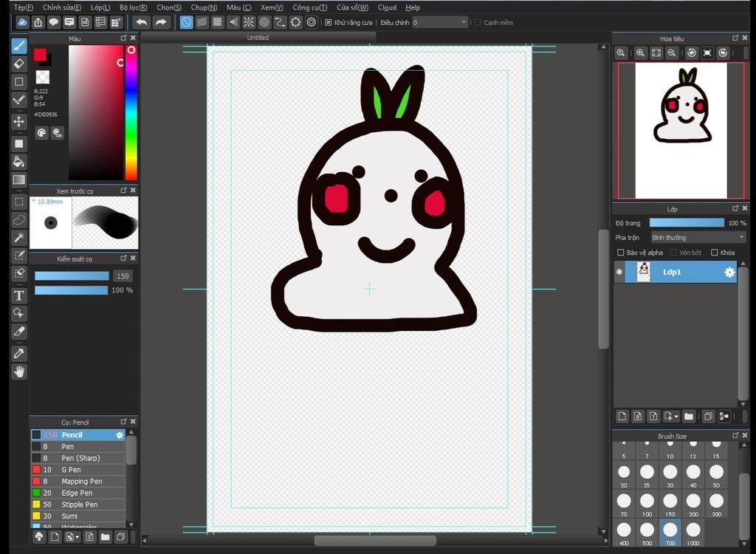
Task: Click the Redo arrow
Action: point(162,22)
